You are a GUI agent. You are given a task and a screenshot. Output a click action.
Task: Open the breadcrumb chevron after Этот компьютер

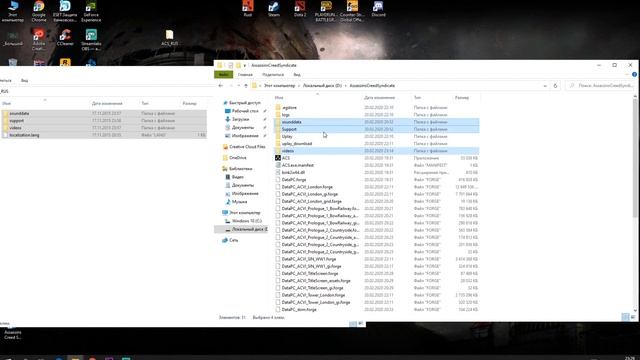(299, 86)
